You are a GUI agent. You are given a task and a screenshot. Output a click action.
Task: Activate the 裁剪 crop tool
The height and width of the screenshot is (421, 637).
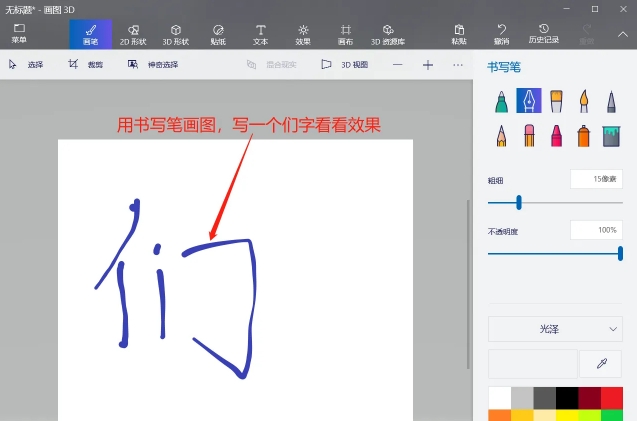pyautogui.click(x=85, y=64)
